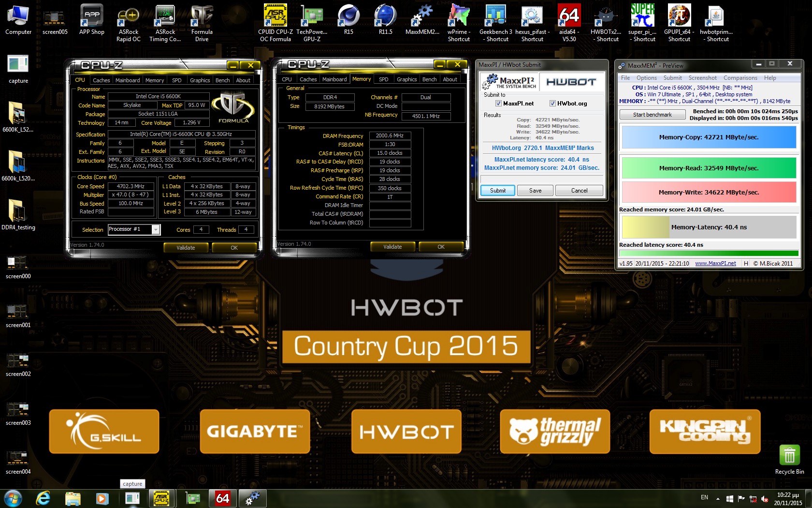Launch ASRock Rapid OC shortcut
The image size is (812, 508).
tap(129, 23)
